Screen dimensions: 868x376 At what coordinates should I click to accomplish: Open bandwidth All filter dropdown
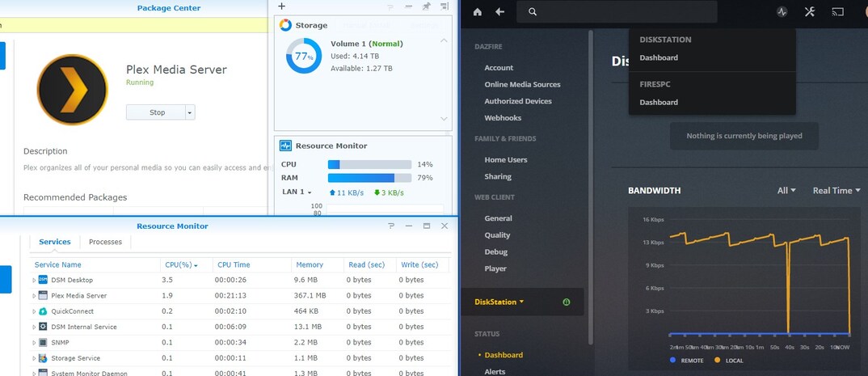[x=786, y=190]
